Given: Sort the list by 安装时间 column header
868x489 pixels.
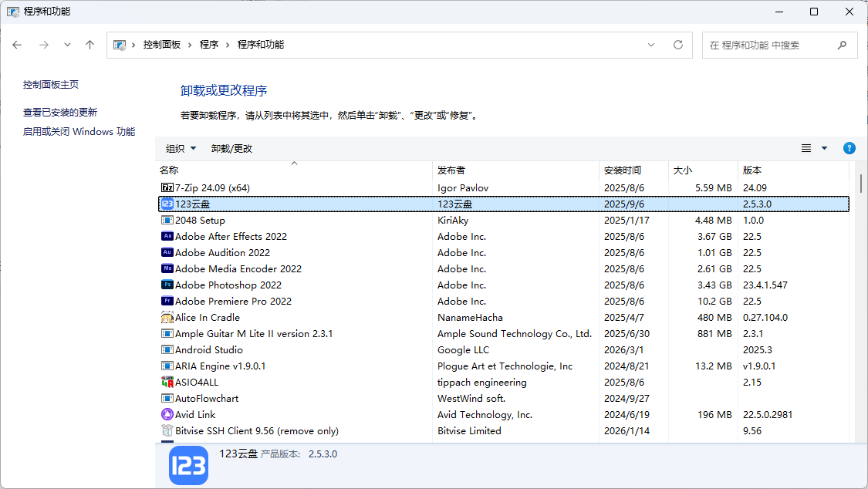Looking at the screenshot, I should point(623,170).
